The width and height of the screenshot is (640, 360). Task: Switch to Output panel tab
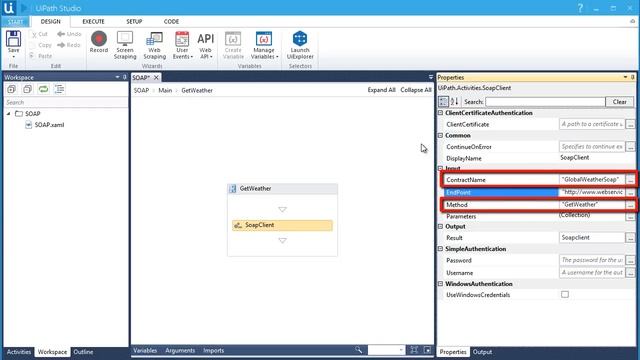point(482,352)
